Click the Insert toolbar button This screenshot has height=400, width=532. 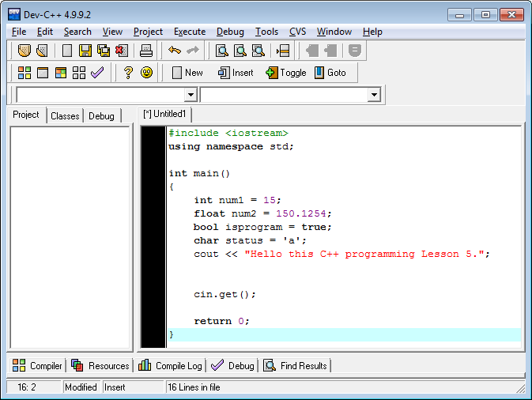(x=236, y=73)
